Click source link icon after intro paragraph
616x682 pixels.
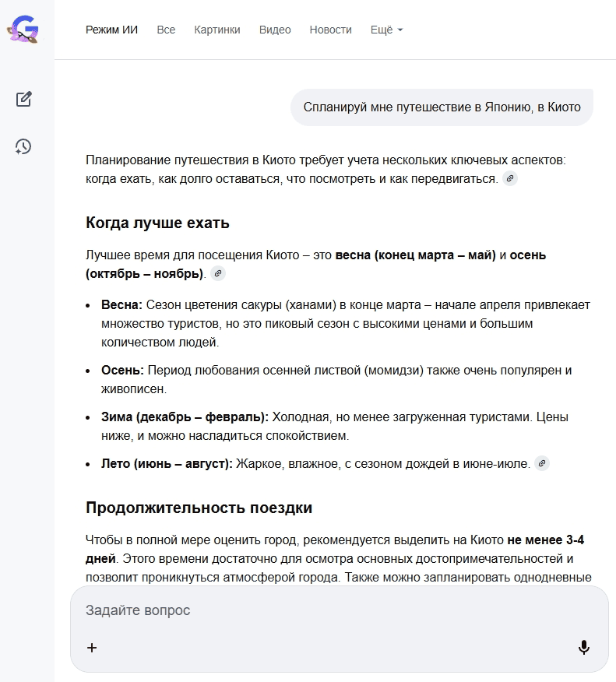[510, 179]
